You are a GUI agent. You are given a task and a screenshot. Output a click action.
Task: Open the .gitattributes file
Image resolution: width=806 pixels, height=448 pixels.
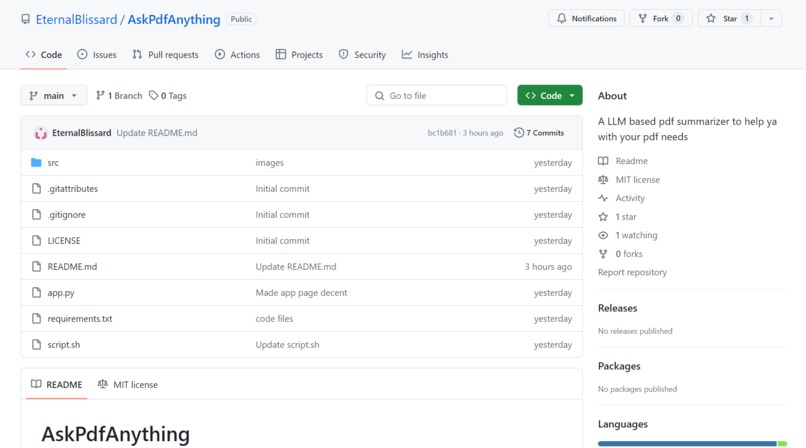click(72, 189)
